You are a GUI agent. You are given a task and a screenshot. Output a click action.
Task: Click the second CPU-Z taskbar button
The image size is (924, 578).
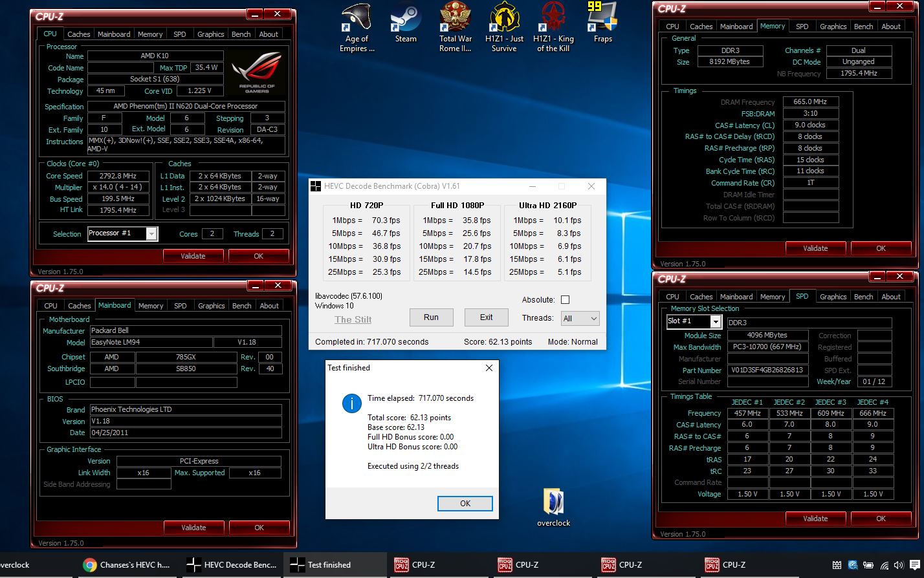coord(542,564)
